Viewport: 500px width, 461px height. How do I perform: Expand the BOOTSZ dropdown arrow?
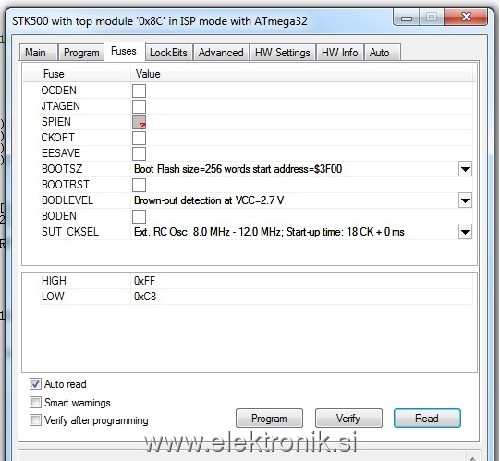coord(465,169)
